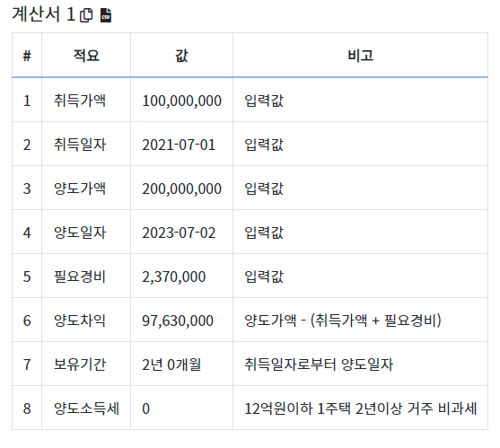Copy the 계산서 1 table to clipboard

coord(86,15)
